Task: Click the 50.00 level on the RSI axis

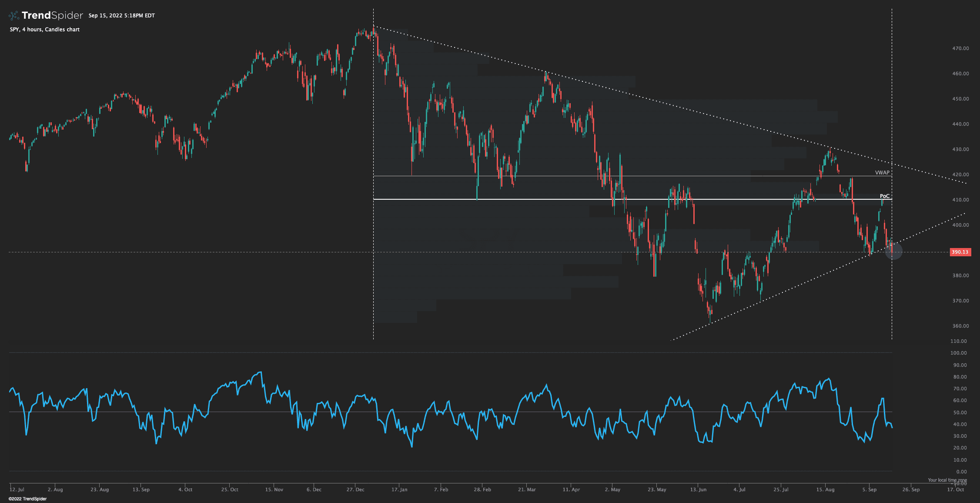Action: (x=960, y=412)
